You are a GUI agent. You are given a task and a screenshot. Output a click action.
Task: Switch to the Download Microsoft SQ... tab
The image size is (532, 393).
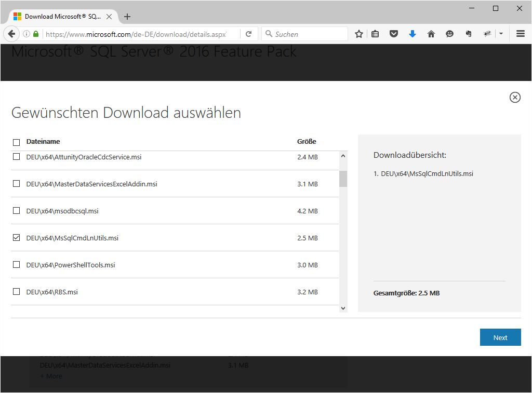(x=63, y=17)
